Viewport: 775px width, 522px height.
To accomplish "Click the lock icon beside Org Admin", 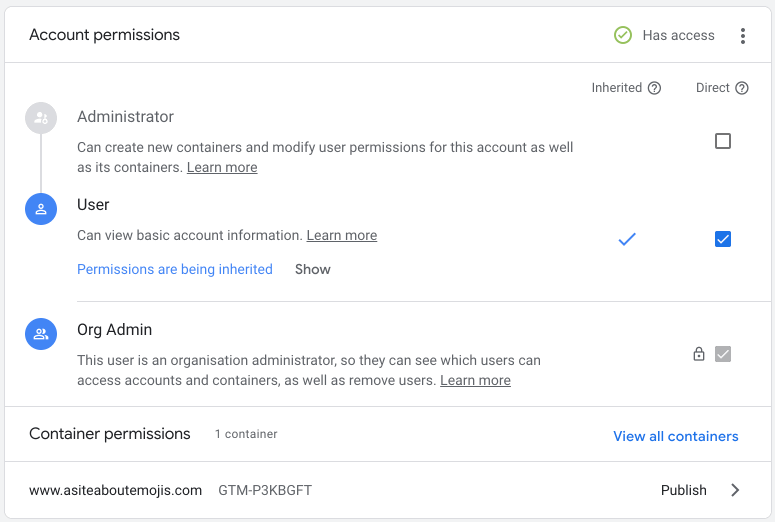I will coord(699,354).
